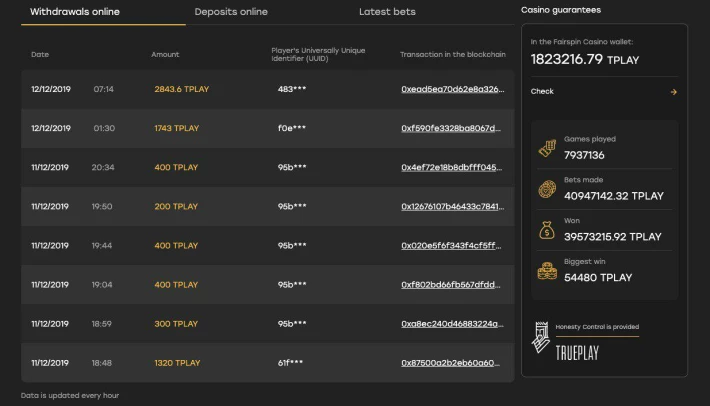Screen dimensions: 710x406
Task: Open transaction link 0xa8ec240d46883224a
Action: tap(452, 324)
